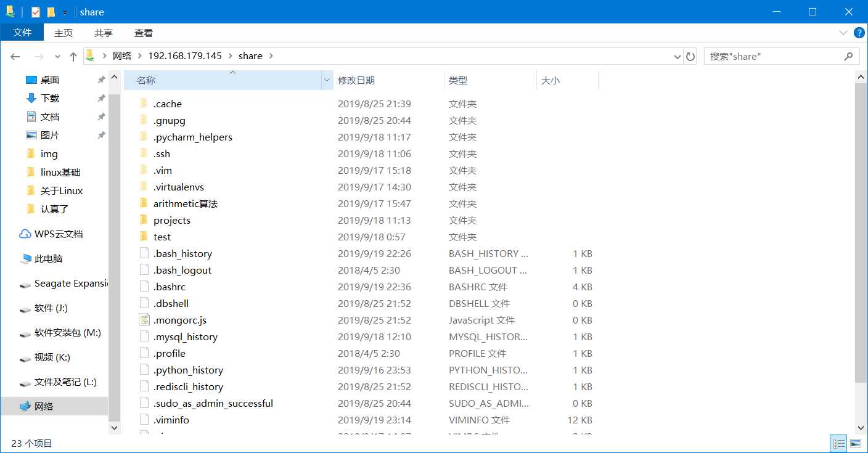
Task: Select 网络 in the navigation pane
Action: [x=44, y=407]
